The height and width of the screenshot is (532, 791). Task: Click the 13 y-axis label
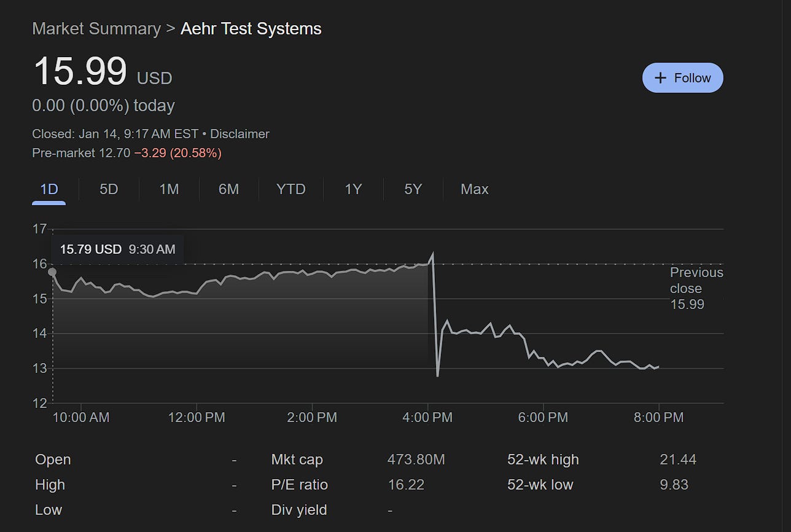coord(39,369)
